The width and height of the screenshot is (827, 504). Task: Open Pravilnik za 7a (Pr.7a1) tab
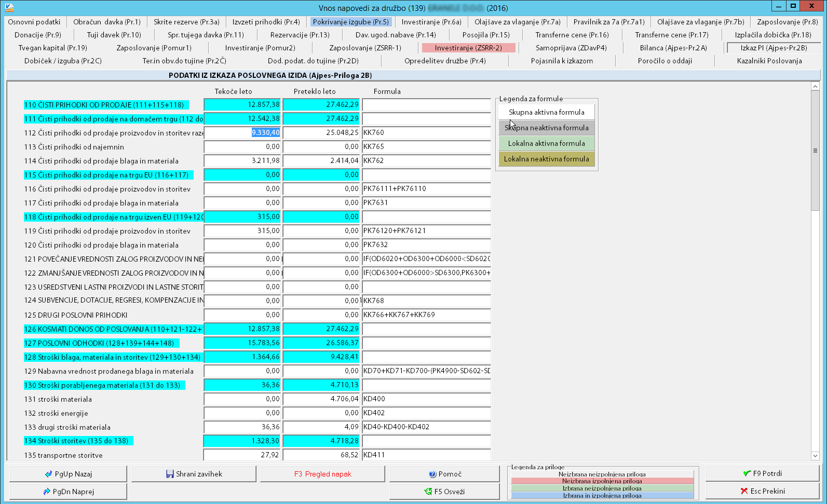click(x=609, y=22)
